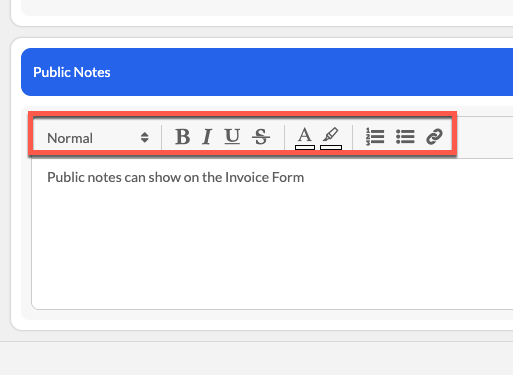Insert a bulleted list
Image resolution: width=513 pixels, height=375 pixels.
tap(405, 137)
